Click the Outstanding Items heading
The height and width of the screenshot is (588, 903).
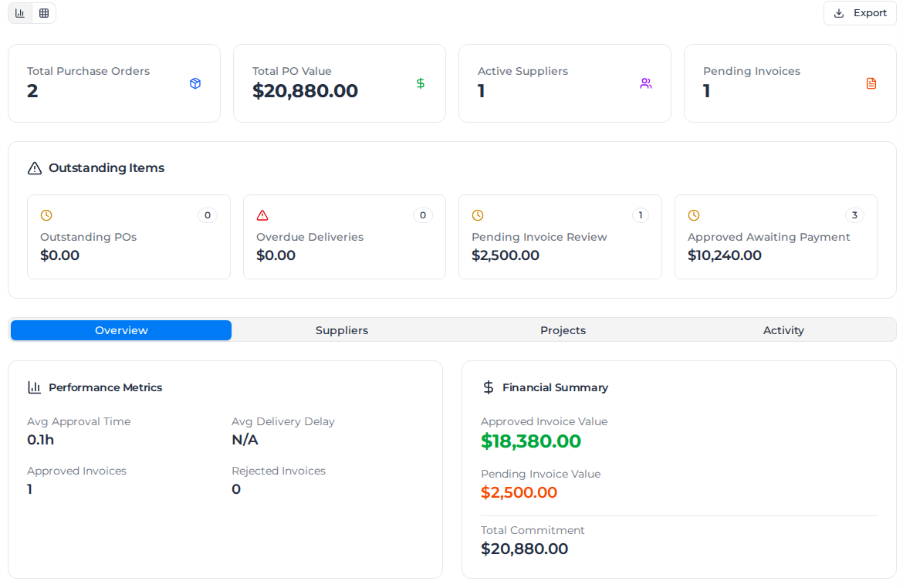tap(107, 168)
